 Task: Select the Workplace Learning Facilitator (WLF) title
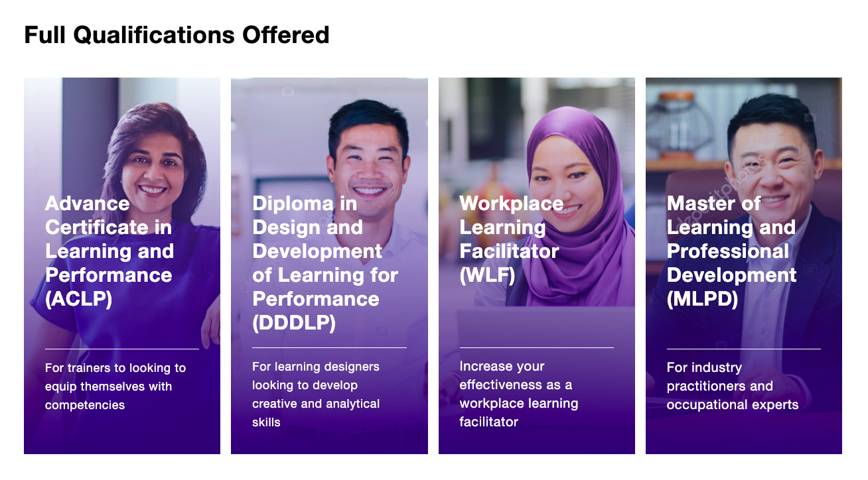click(511, 239)
